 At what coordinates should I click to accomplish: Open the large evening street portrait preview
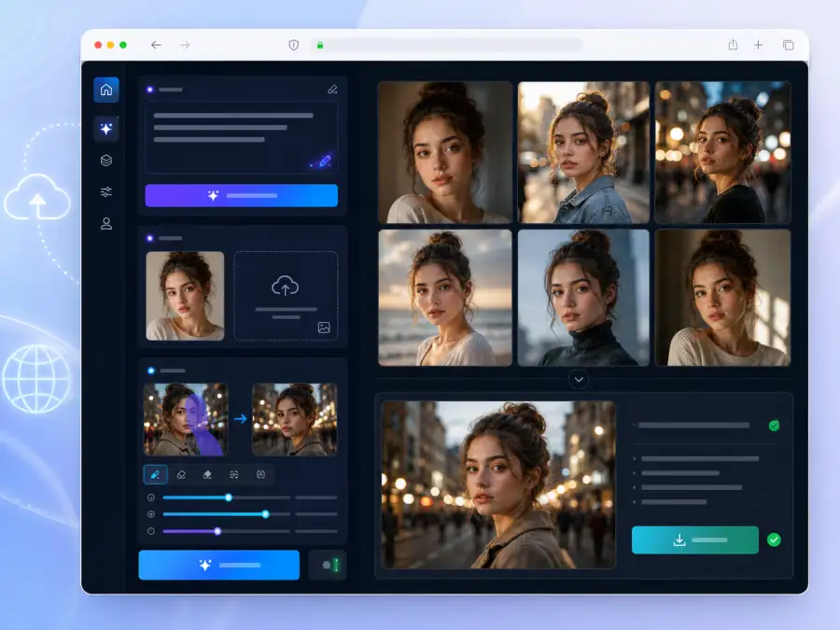(x=498, y=484)
